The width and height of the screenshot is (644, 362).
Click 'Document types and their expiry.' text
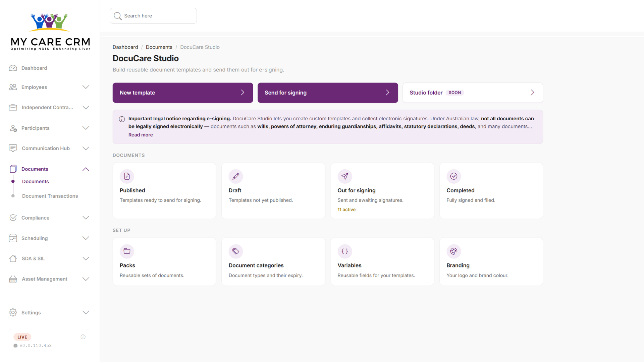266,276
